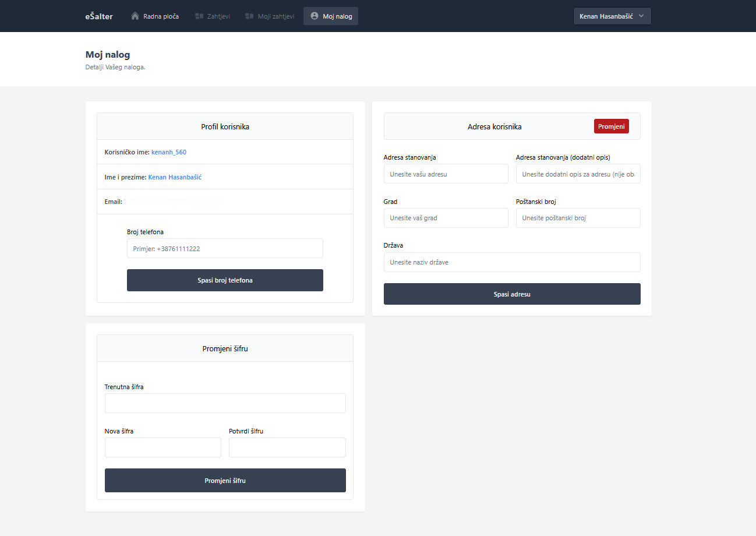This screenshot has height=536, width=756.
Task: Focus the Broj telefona input field
Action: tap(225, 248)
